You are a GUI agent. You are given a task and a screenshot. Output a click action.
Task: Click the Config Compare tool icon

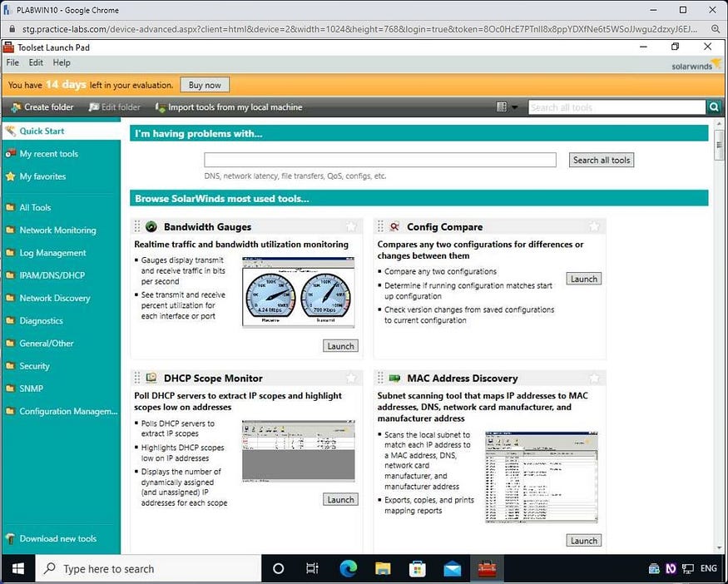(x=394, y=226)
